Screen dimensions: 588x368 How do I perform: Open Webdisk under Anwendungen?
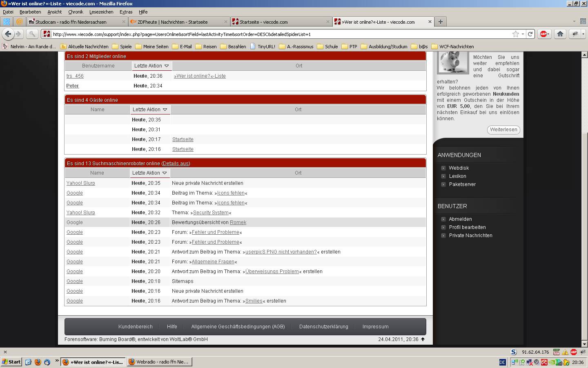click(x=459, y=168)
